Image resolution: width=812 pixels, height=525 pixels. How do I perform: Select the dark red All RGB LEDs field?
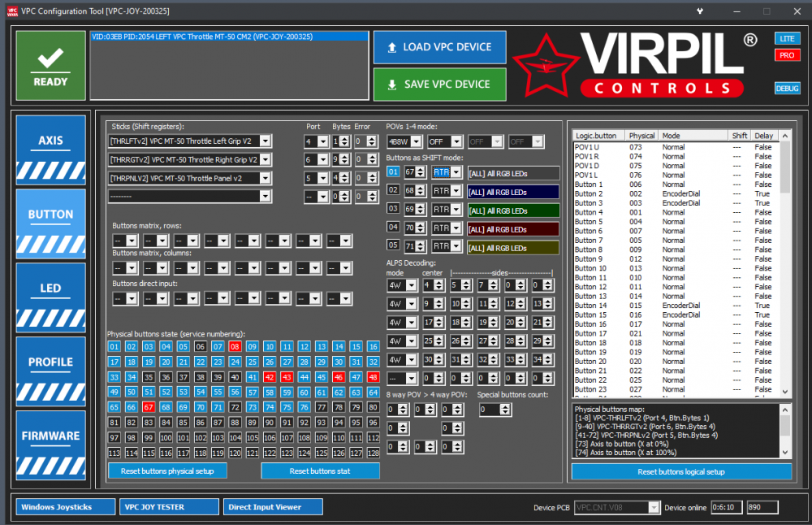(513, 228)
